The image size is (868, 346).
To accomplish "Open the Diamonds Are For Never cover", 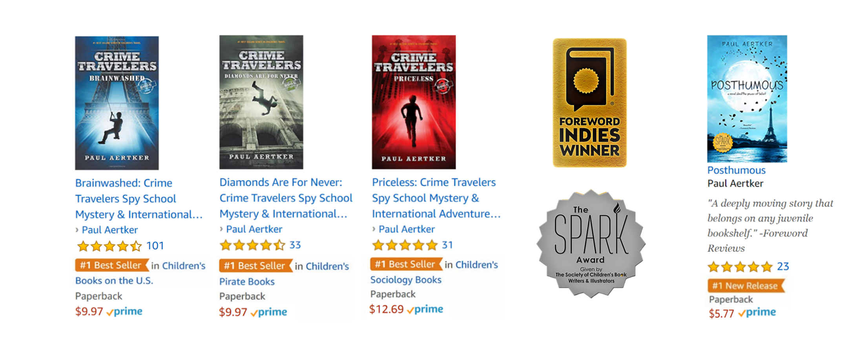I will click(x=261, y=102).
